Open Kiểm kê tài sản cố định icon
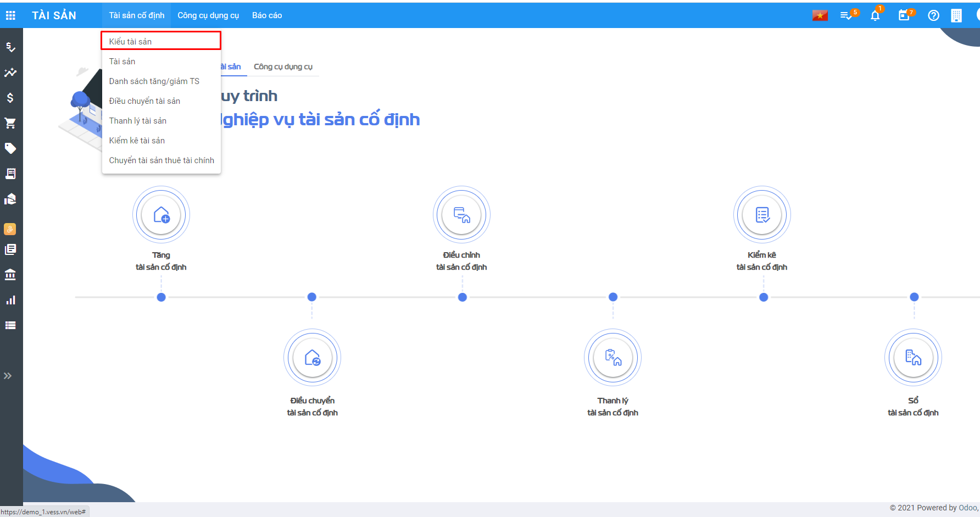Viewport: 980px width, 517px height. point(762,215)
